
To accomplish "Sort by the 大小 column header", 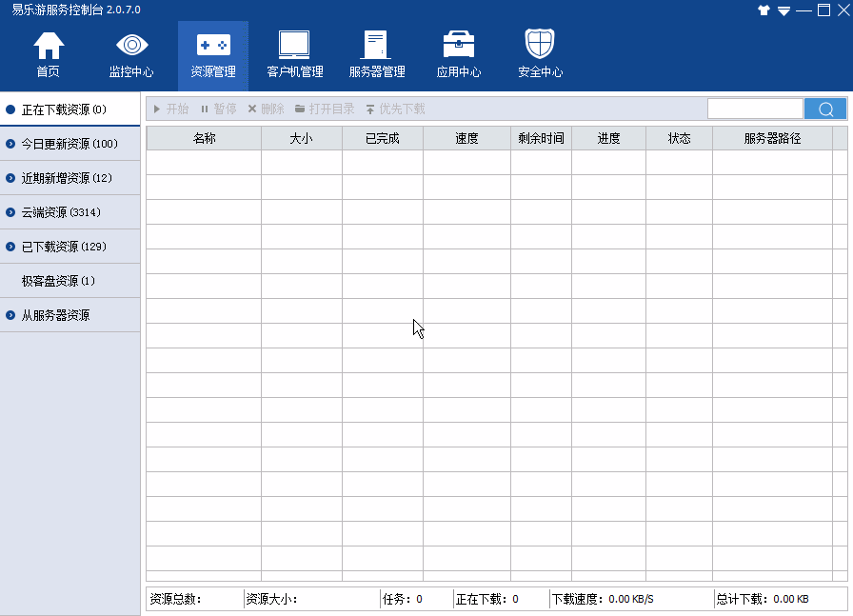I will tap(302, 138).
